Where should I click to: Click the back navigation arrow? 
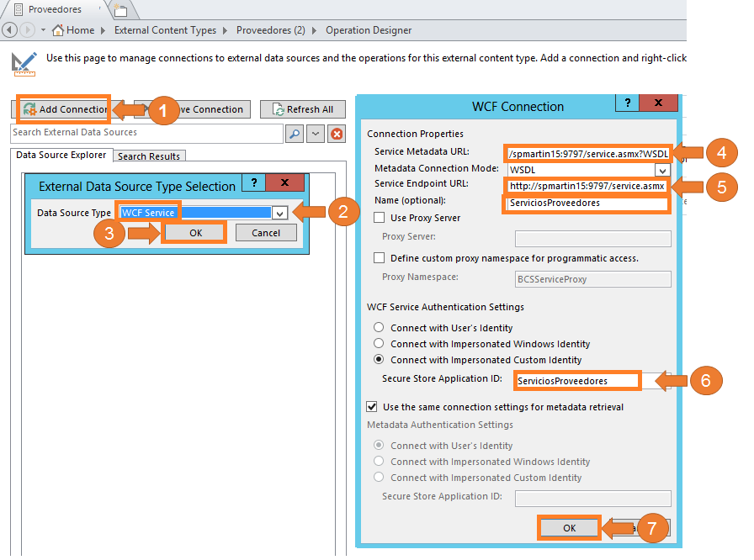tap(10, 30)
